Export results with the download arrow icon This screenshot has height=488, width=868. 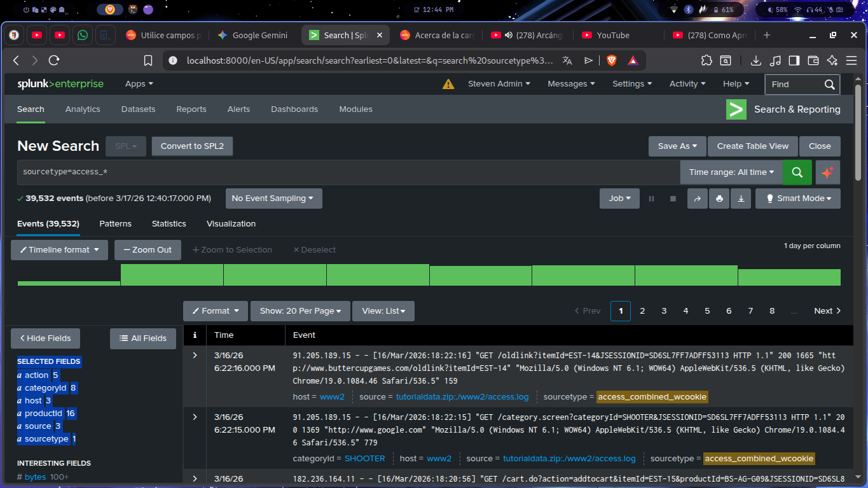coord(741,199)
